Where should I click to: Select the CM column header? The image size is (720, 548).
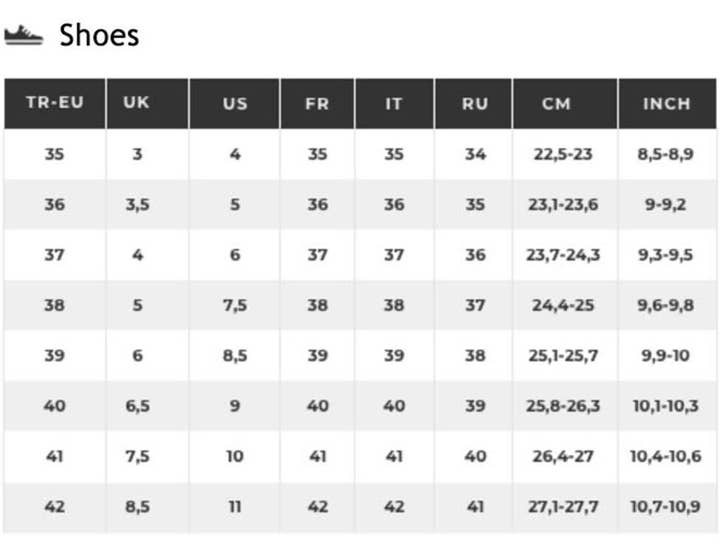pyautogui.click(x=564, y=103)
